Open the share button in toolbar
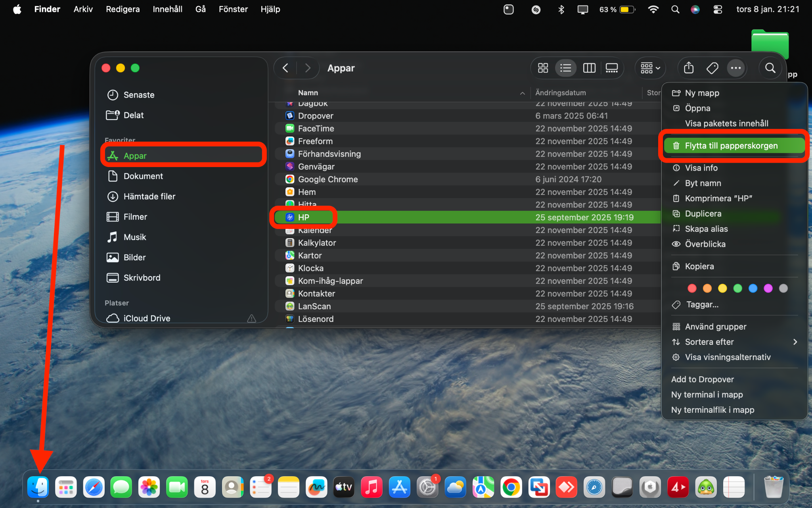812x508 pixels. coord(689,68)
